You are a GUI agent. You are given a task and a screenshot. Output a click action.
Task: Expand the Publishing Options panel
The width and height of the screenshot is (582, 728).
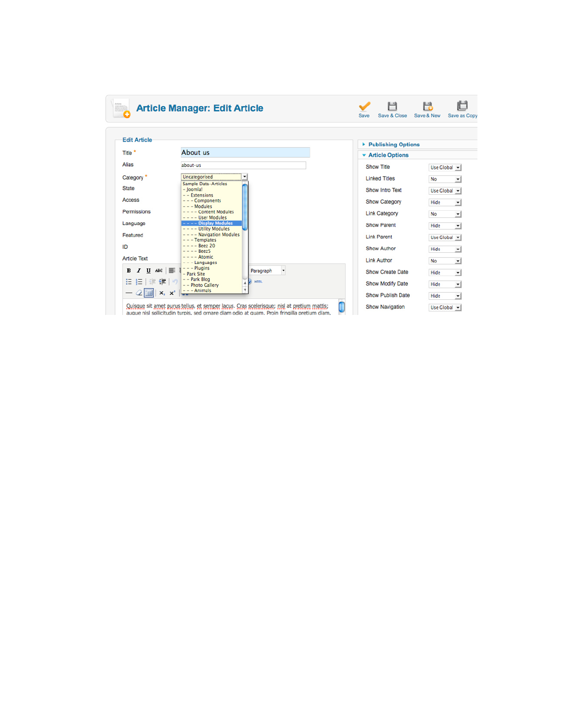click(x=394, y=145)
